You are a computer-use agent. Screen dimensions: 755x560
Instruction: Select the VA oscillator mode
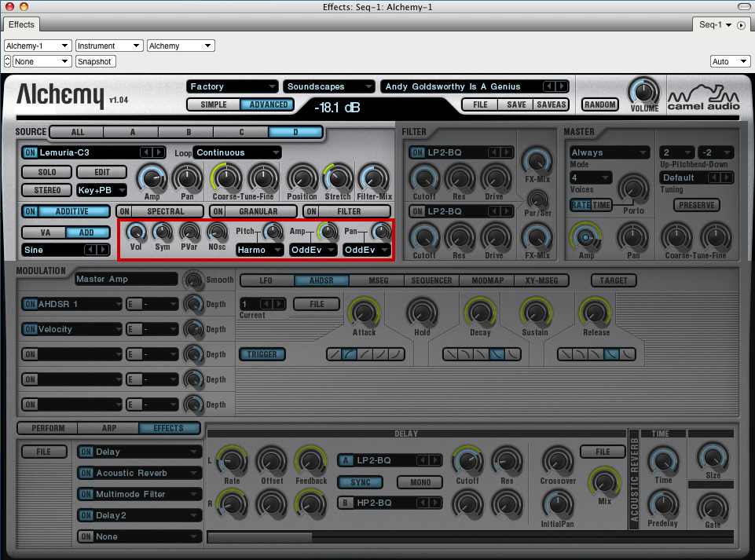[45, 232]
